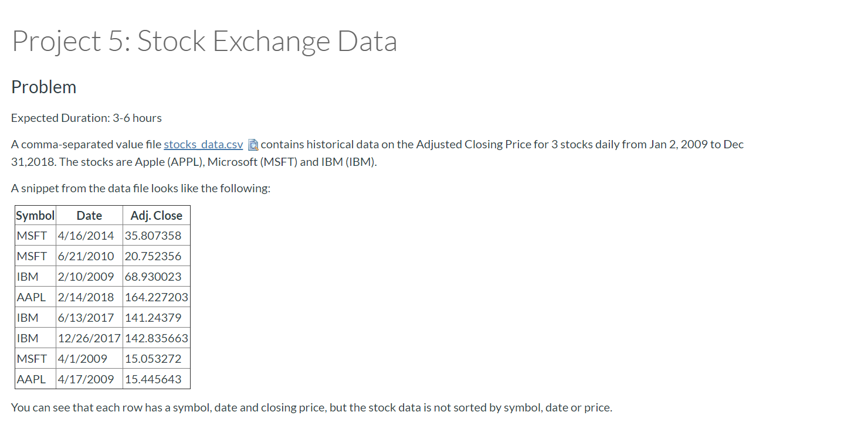Click the date cell 4/1/2009
This screenshot has width=868, height=422.
[89, 359]
